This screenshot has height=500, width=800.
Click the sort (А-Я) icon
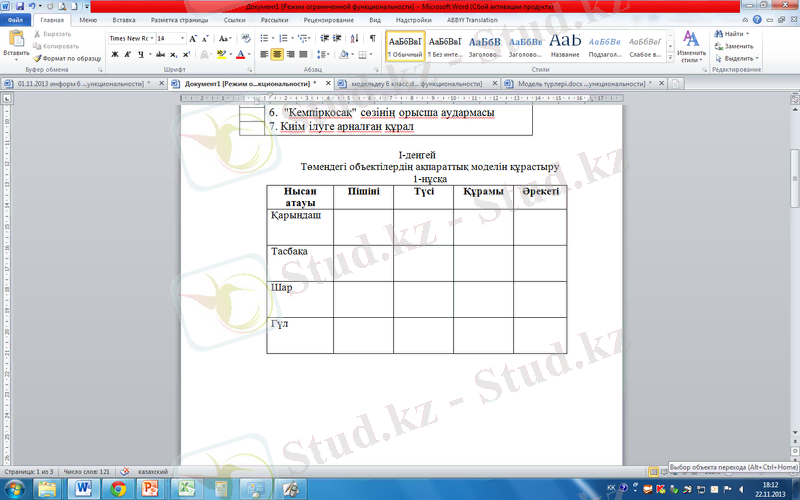coord(356,38)
